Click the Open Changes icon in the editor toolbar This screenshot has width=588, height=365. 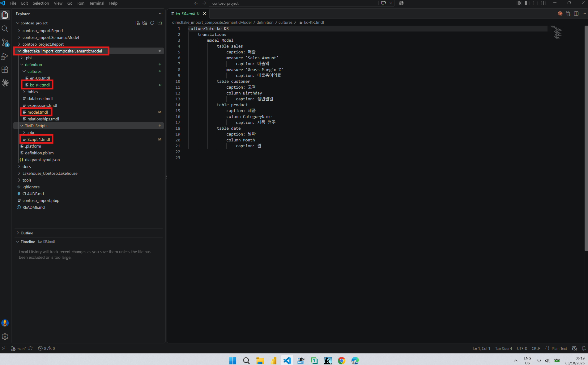(x=568, y=14)
